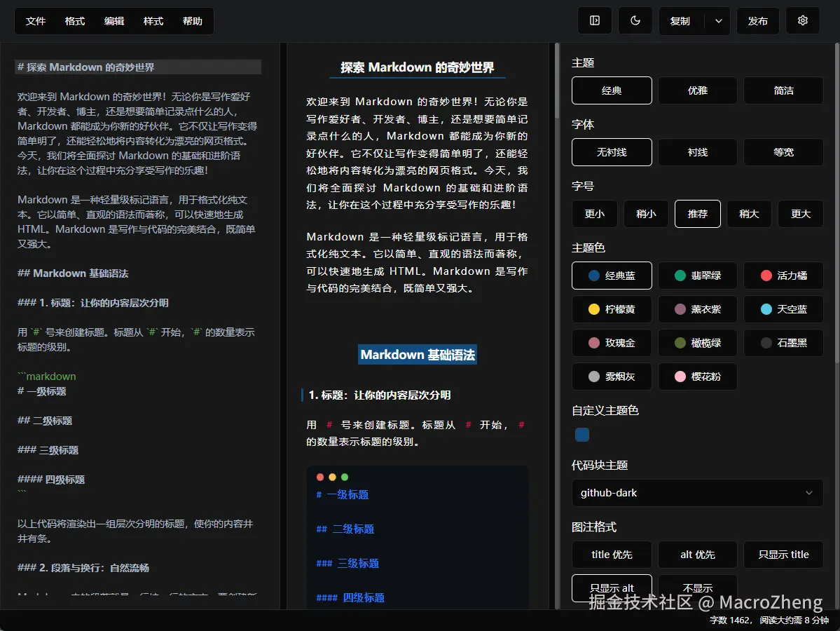Set font size to 更大
The height and width of the screenshot is (631, 840).
click(800, 214)
